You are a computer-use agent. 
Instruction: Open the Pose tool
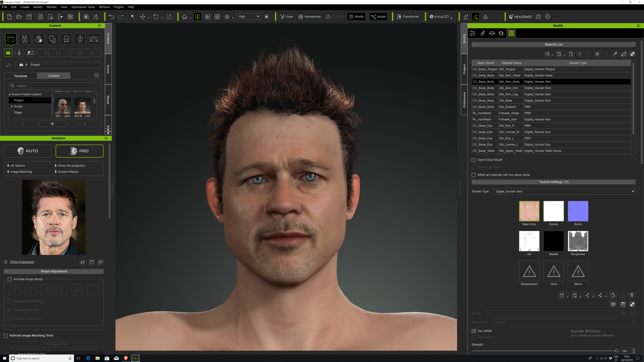coord(286,17)
